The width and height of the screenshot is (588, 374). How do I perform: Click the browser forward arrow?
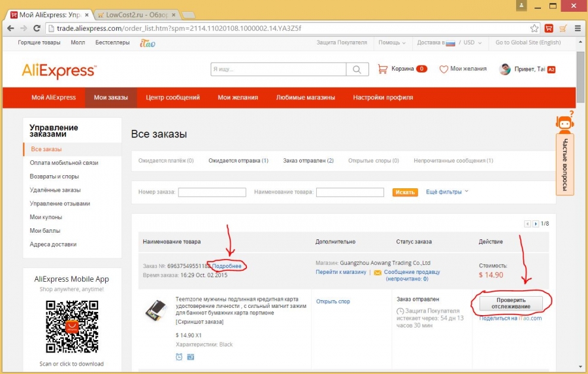click(x=24, y=28)
